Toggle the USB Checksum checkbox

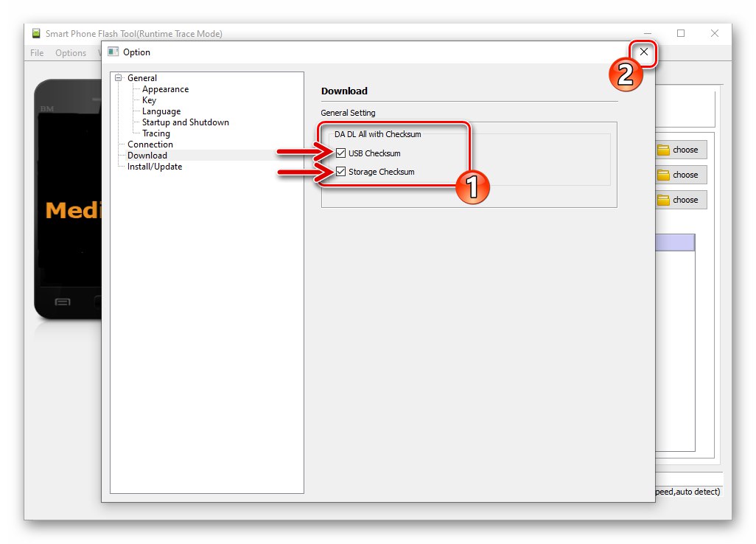341,153
